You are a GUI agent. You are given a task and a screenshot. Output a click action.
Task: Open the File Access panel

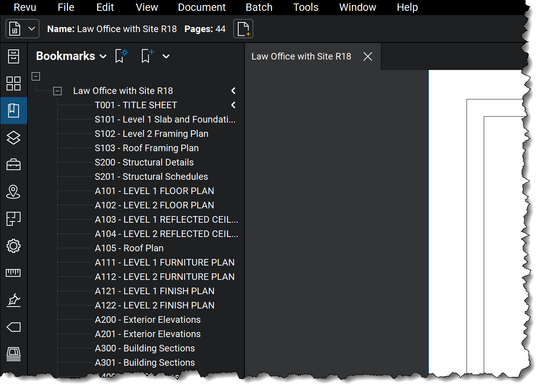[14, 56]
